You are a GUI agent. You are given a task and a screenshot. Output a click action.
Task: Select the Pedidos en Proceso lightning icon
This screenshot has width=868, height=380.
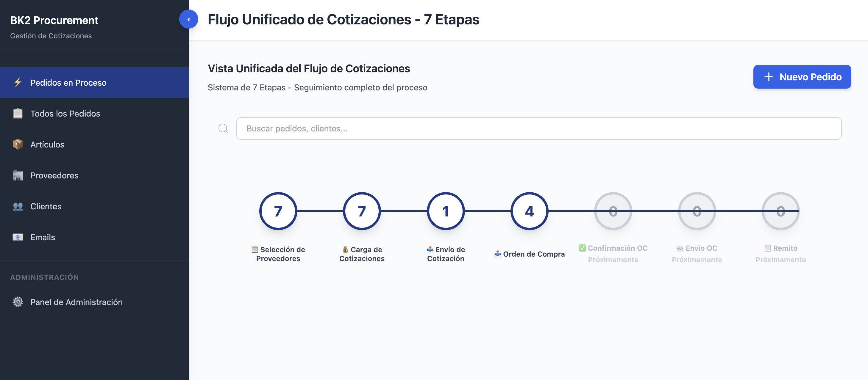(18, 82)
